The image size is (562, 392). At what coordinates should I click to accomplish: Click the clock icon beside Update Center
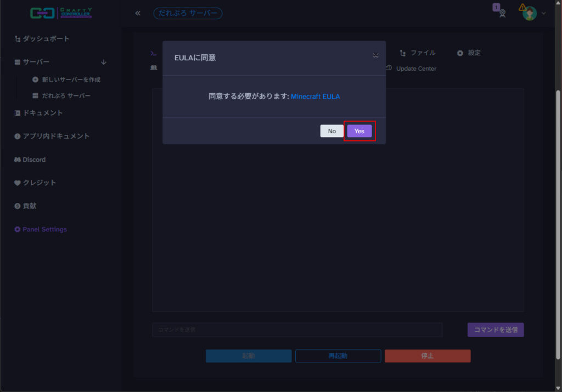[x=389, y=68]
